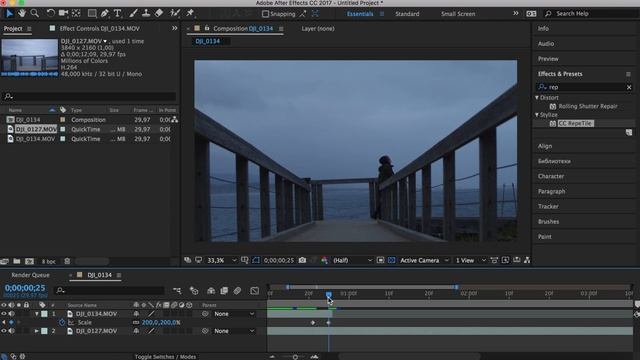Select the Hand tool
Screen dimensions: 640x360
click(22, 13)
